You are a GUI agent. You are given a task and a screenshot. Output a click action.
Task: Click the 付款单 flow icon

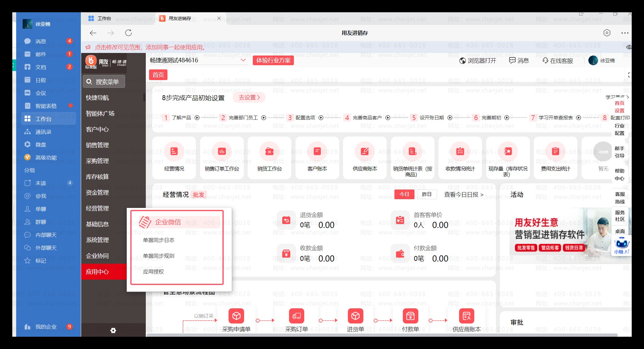[410, 316]
